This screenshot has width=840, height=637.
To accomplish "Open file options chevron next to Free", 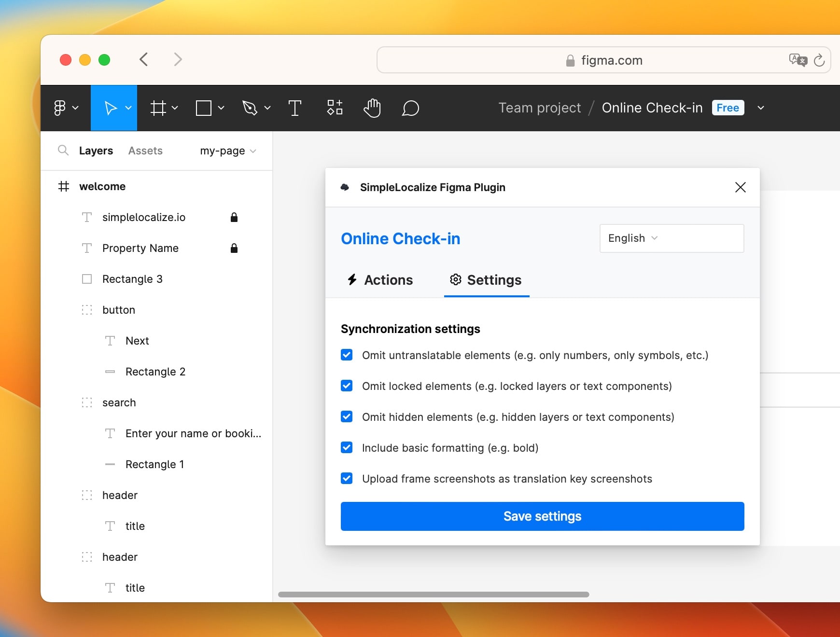I will point(761,108).
